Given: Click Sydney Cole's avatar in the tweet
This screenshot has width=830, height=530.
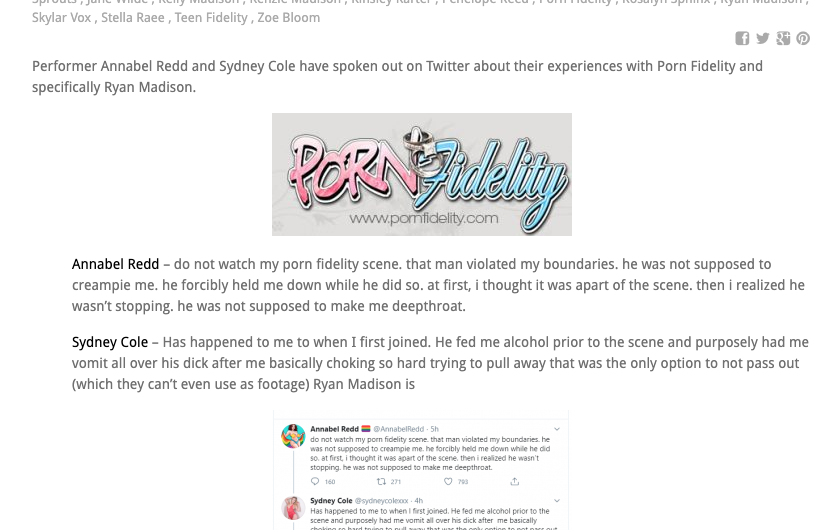Looking at the screenshot, I should (x=293, y=508).
